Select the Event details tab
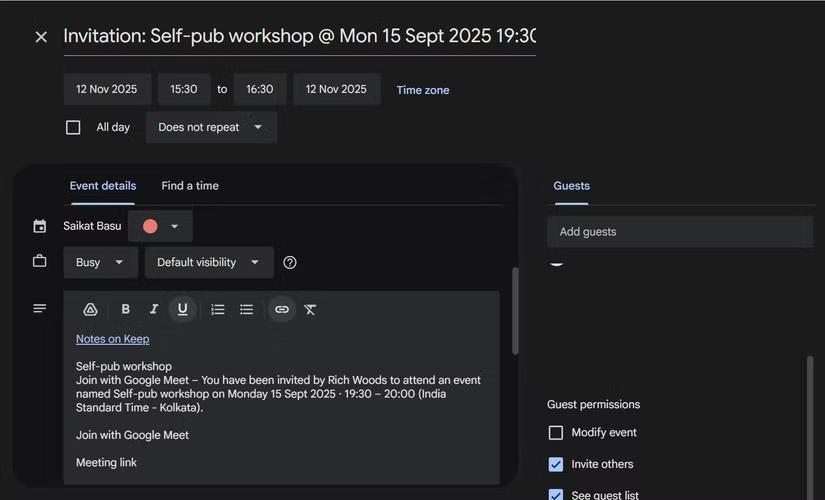825x500 pixels. coord(103,186)
